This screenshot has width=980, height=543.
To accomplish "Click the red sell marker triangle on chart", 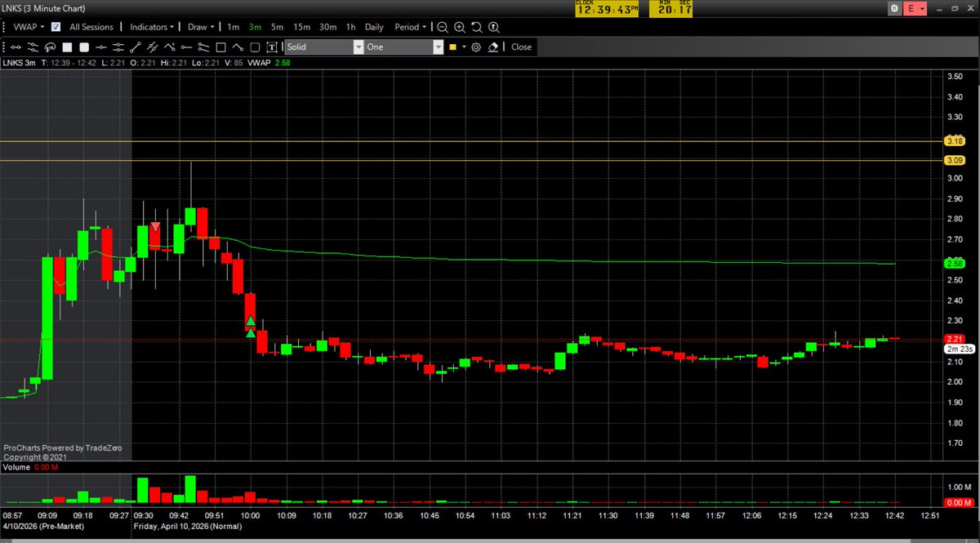I will 155,227.
